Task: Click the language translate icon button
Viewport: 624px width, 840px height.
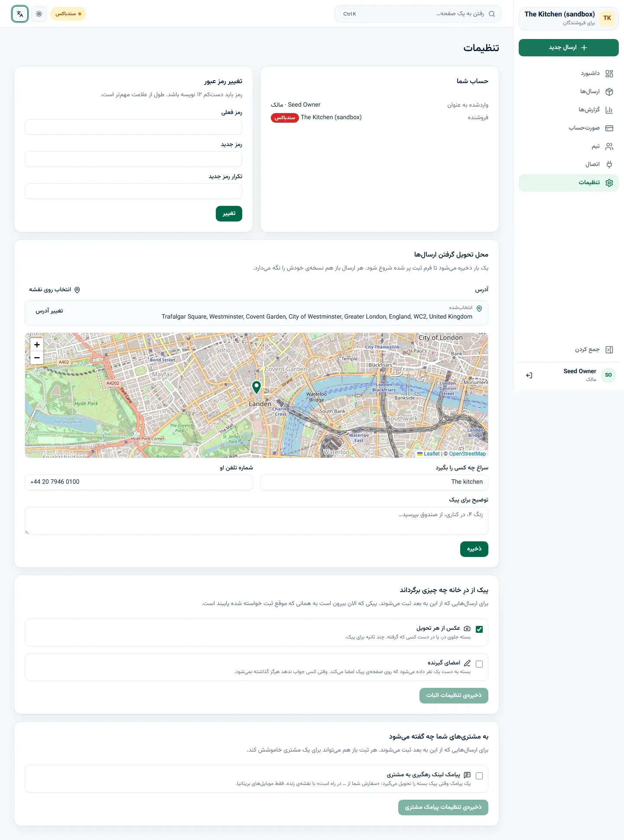Action: pos(20,14)
